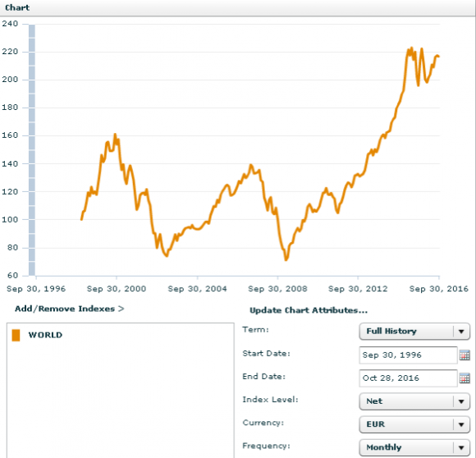The height and width of the screenshot is (458, 476).
Task: Click the Sep 30, 2008 axis label
Action: click(277, 289)
